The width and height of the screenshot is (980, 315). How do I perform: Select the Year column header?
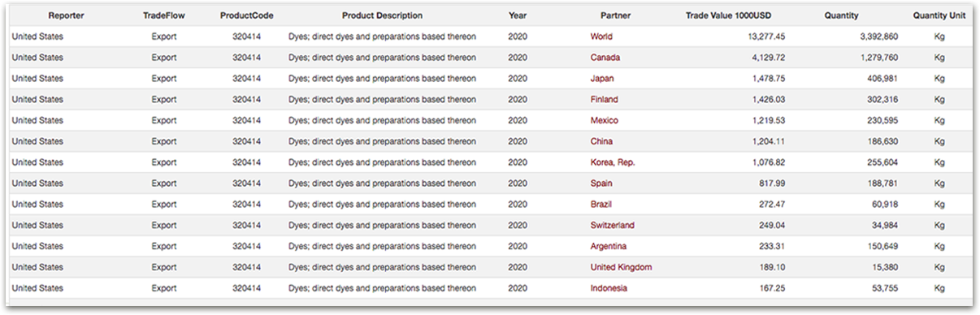click(518, 15)
